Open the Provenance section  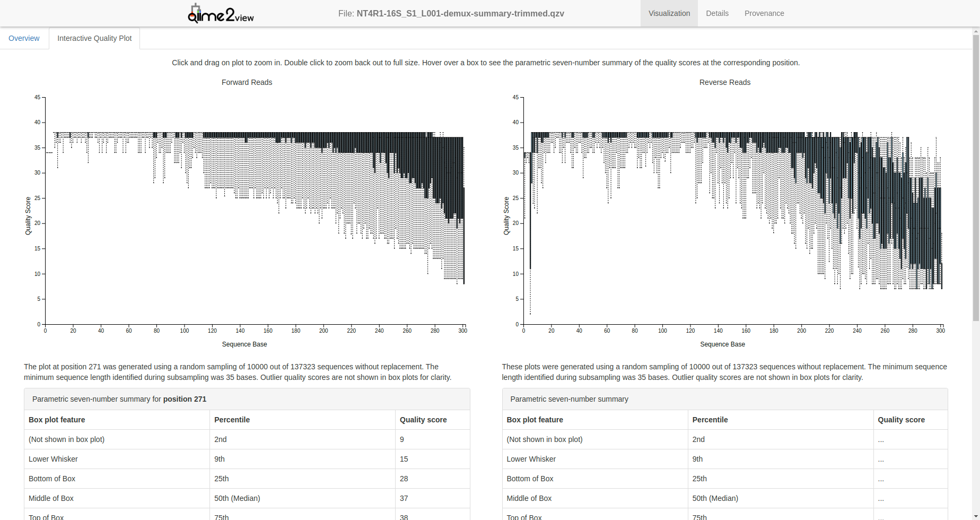(x=764, y=13)
